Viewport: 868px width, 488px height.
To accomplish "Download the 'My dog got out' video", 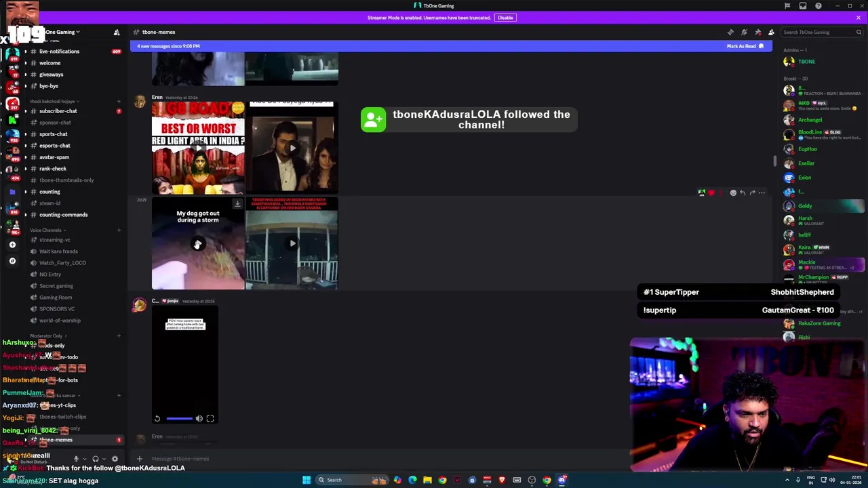I will pyautogui.click(x=237, y=203).
